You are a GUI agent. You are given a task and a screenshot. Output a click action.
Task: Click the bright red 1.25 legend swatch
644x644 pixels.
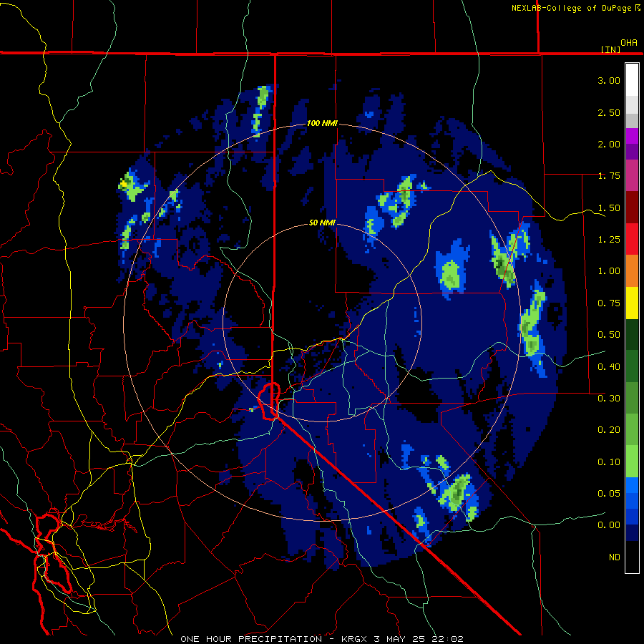coord(632,239)
